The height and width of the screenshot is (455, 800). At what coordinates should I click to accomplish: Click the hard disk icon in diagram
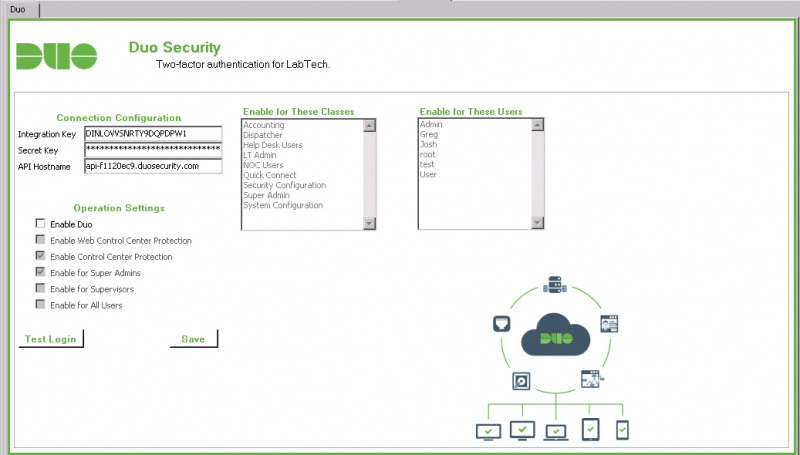[521, 381]
